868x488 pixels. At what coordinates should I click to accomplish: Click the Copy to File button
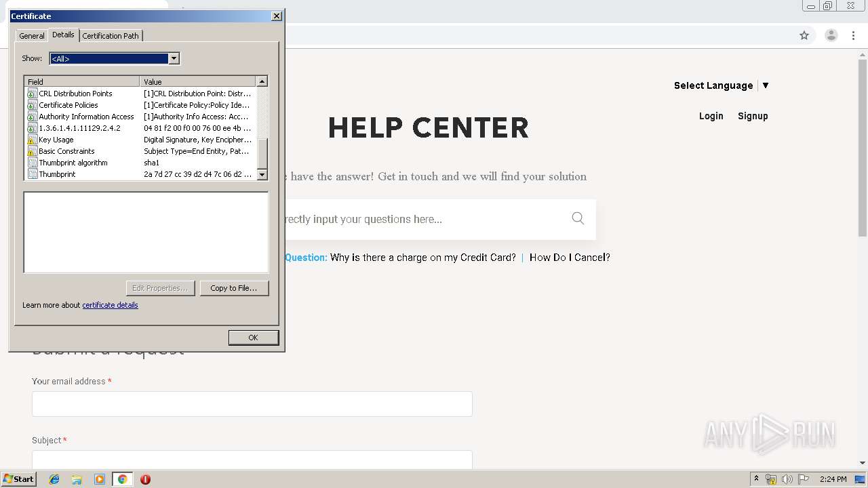[x=234, y=288]
